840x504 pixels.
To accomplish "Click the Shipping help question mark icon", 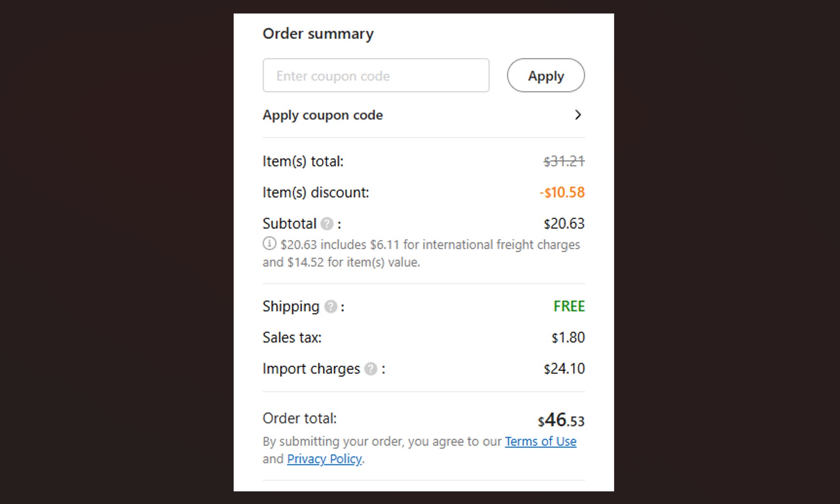I will [330, 307].
